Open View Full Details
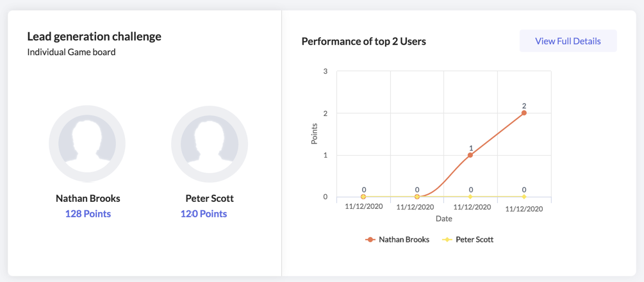This screenshot has width=644, height=282. tap(568, 41)
